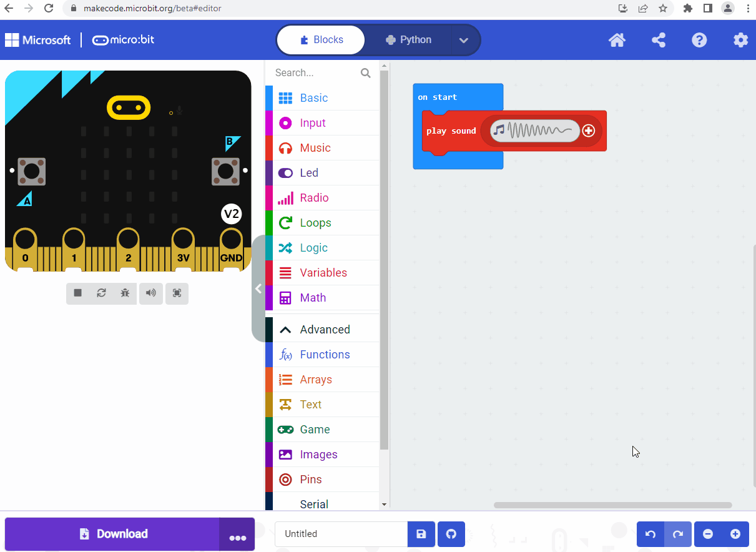Click the Download button
This screenshot has height=552, width=756.
[112, 534]
